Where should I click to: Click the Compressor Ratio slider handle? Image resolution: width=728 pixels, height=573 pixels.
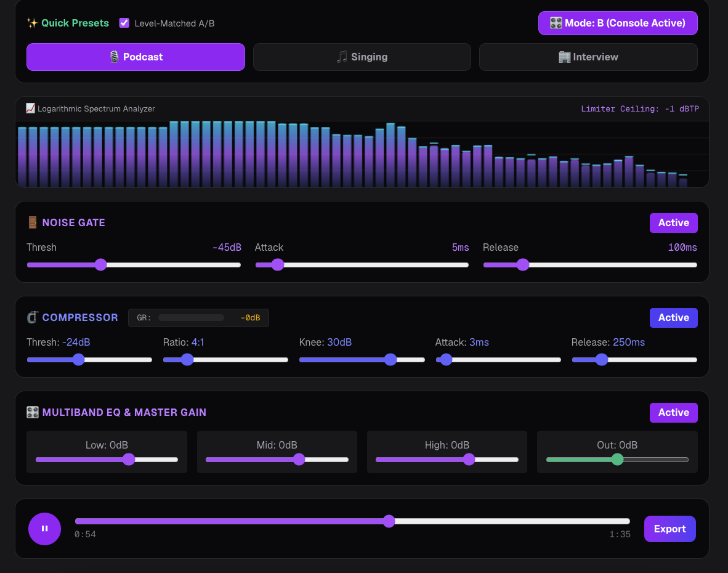187,359
